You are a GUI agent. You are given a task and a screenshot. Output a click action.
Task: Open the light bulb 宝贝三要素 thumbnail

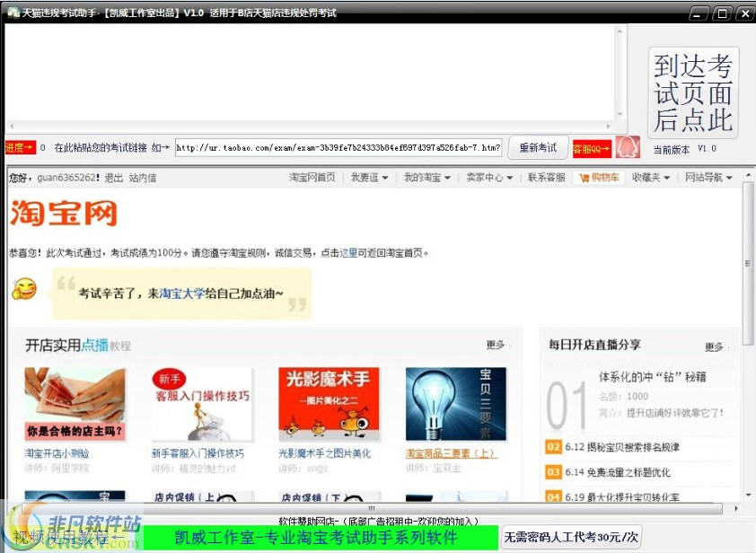(456, 404)
